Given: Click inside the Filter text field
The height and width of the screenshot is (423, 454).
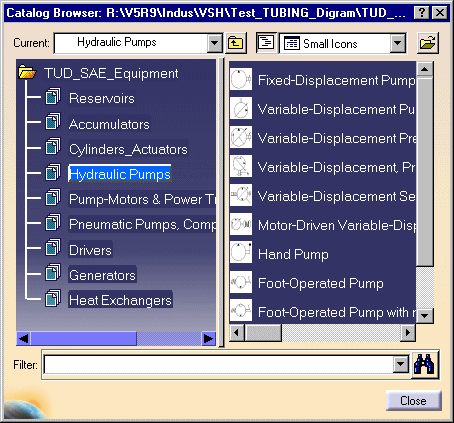Looking at the screenshot, I should click(218, 364).
